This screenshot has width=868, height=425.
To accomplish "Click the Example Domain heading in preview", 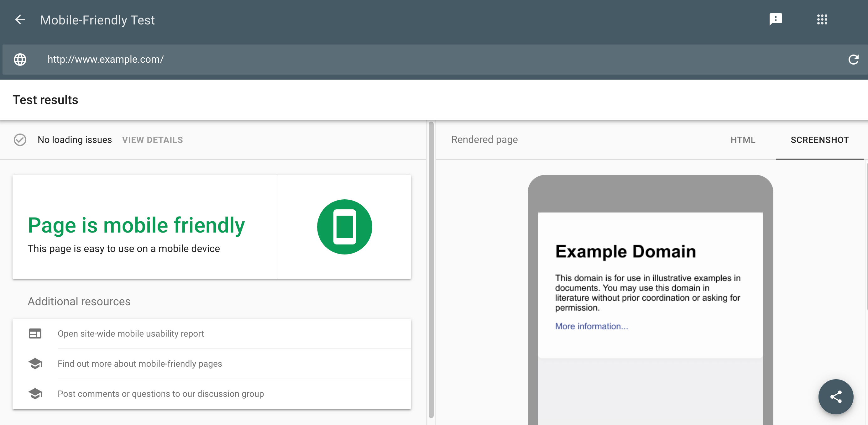I will [625, 251].
